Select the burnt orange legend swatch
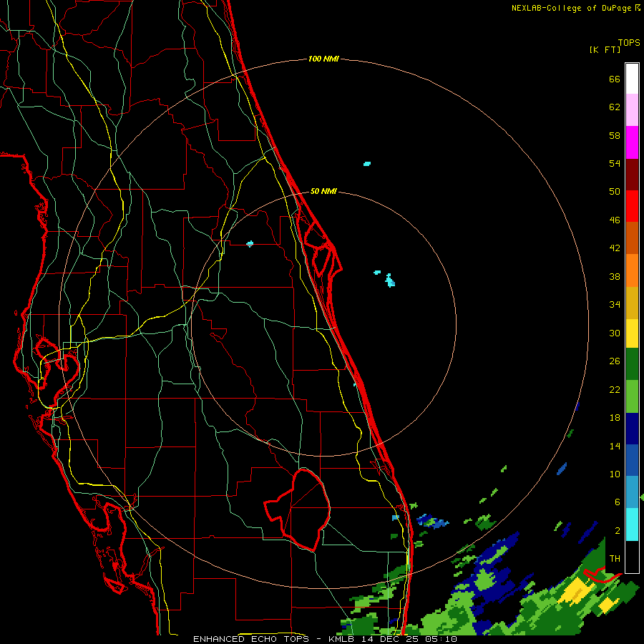Image resolution: width=644 pixels, height=644 pixels. tap(632, 238)
